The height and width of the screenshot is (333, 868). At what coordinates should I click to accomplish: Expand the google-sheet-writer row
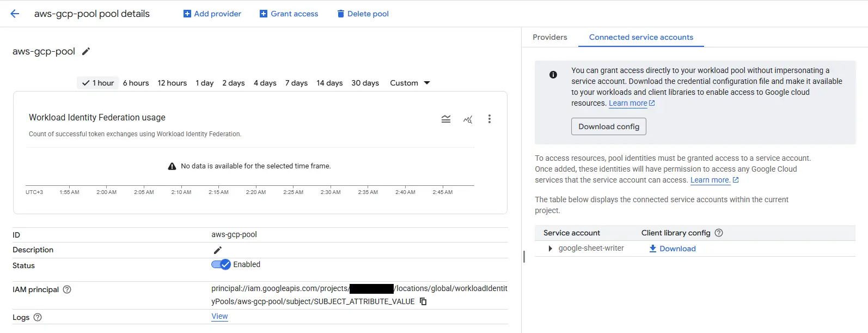(x=550, y=249)
